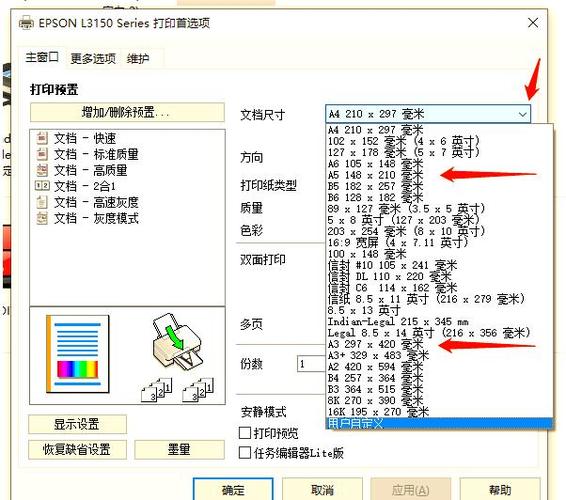The height and width of the screenshot is (500, 566).
Task: Collapse the 文档尺寸 dropdown arrow
Action: point(522,114)
